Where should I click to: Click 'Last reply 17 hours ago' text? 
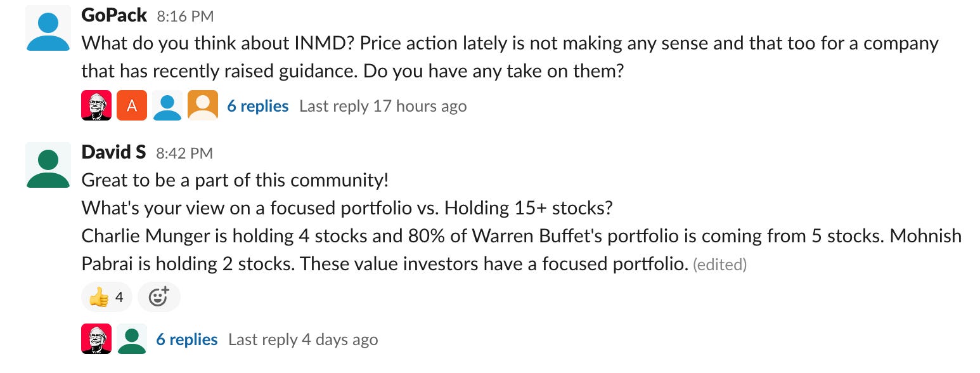(383, 105)
